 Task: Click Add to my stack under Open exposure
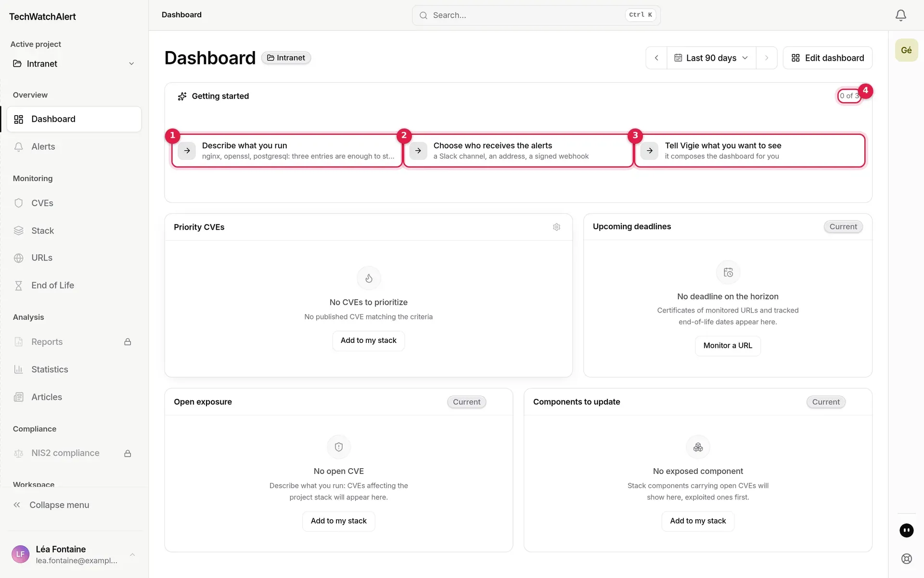tap(338, 521)
